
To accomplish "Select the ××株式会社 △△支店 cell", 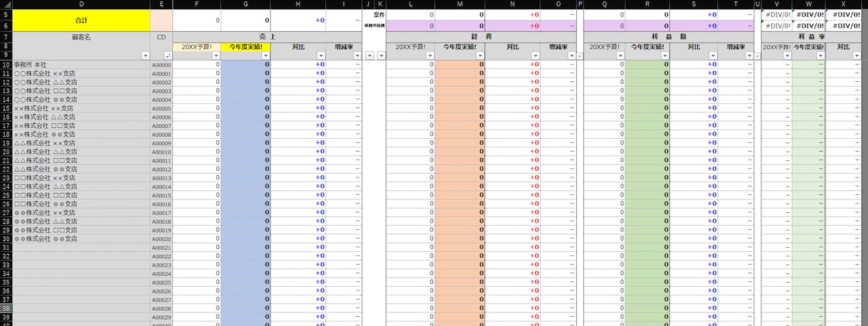I will (x=82, y=117).
